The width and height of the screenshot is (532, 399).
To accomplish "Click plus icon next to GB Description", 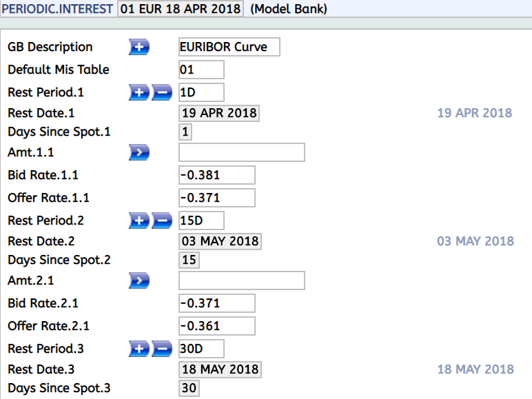I will pyautogui.click(x=139, y=47).
